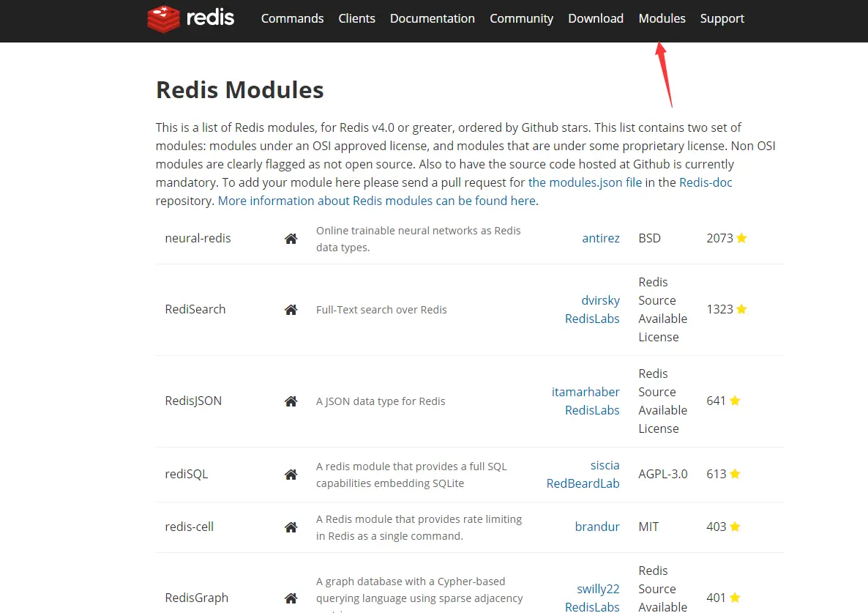Click the Online trainable neural networks description

point(419,239)
